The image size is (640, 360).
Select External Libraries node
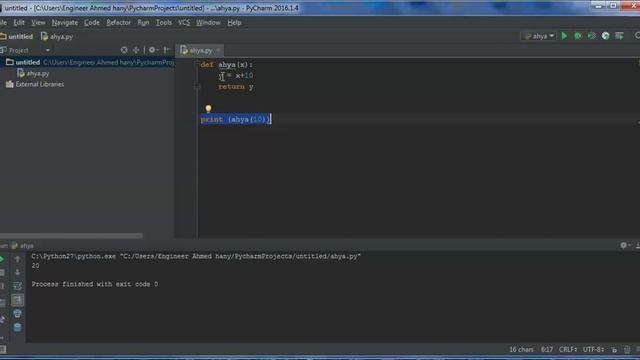35,84
